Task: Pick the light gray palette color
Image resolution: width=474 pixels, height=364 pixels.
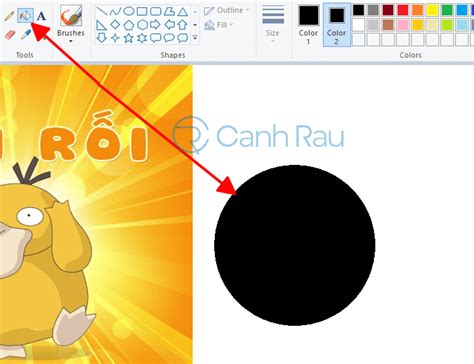Action: click(373, 25)
